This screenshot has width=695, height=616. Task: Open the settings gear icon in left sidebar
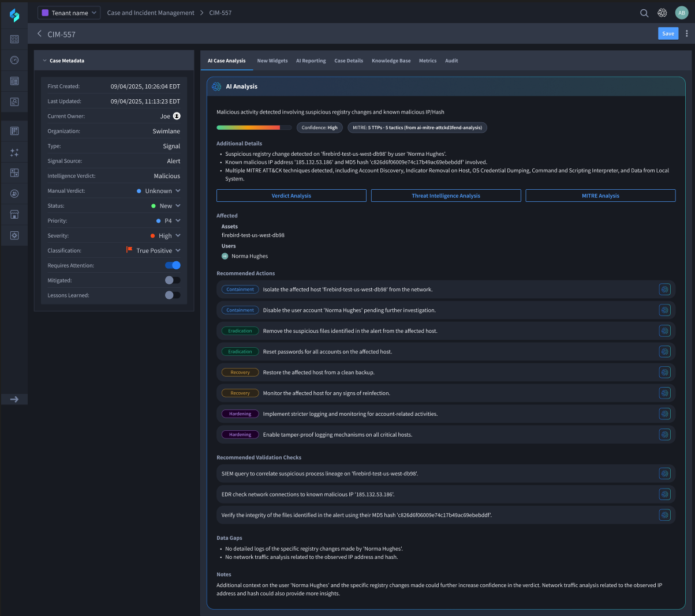14,235
